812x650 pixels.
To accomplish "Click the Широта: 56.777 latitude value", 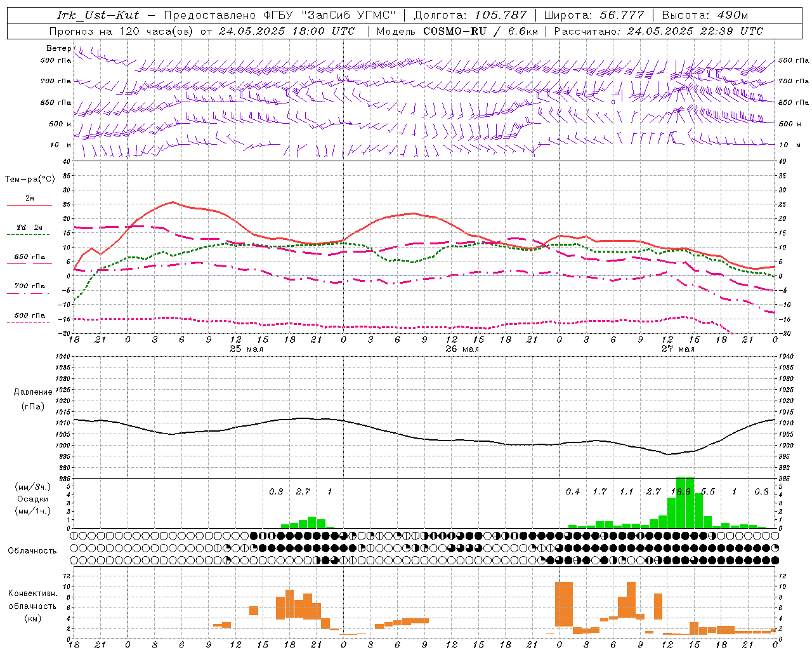I will point(594,15).
